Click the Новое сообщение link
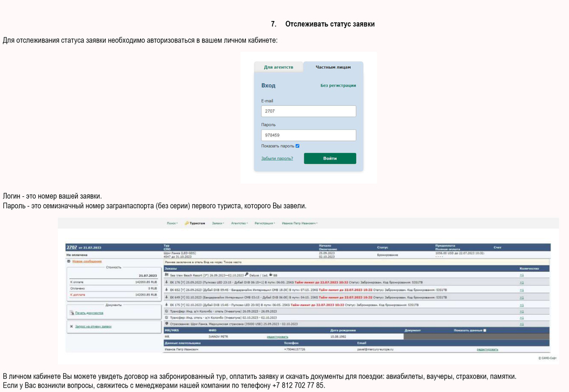 [x=87, y=261]
